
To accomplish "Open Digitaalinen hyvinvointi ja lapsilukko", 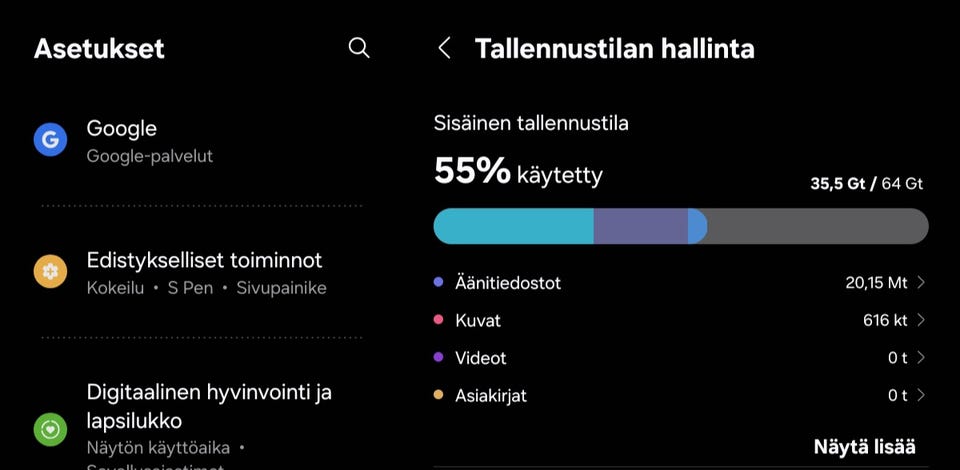I will [209, 405].
